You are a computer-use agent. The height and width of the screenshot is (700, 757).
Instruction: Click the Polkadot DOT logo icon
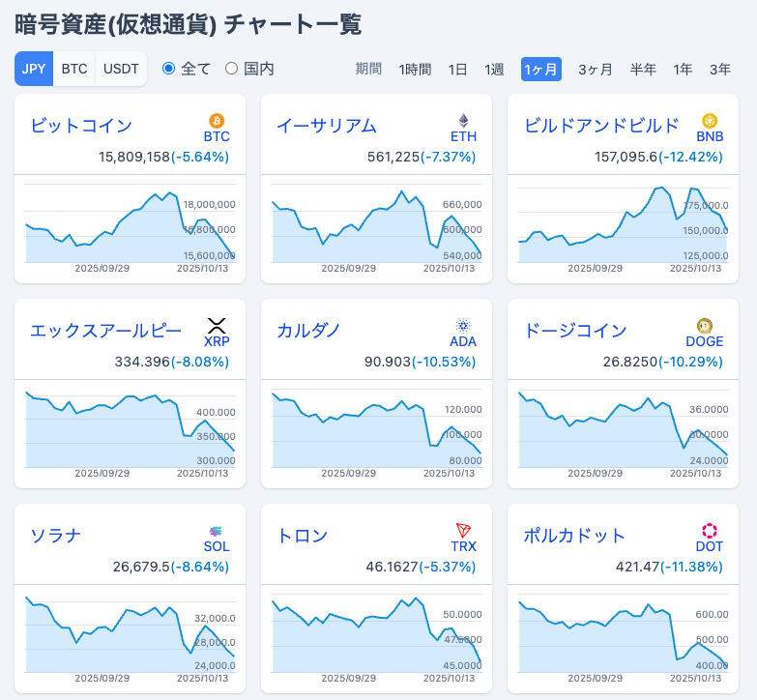pyautogui.click(x=710, y=531)
